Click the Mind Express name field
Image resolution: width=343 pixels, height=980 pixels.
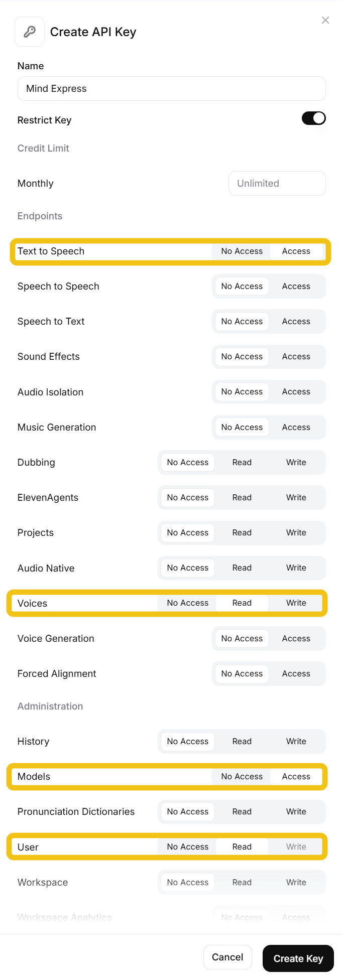[172, 89]
